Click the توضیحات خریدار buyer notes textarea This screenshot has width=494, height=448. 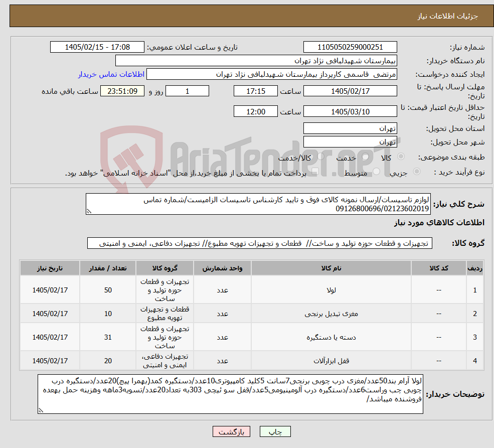(x=230, y=394)
